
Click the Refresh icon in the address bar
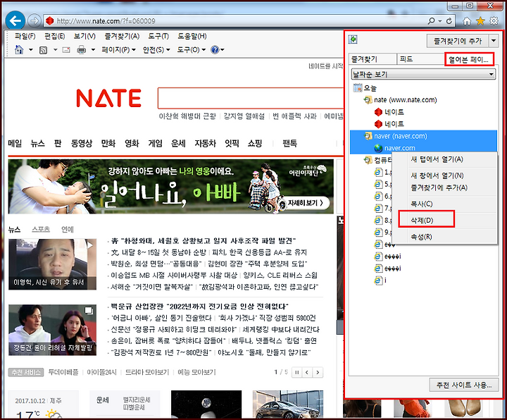449,21
